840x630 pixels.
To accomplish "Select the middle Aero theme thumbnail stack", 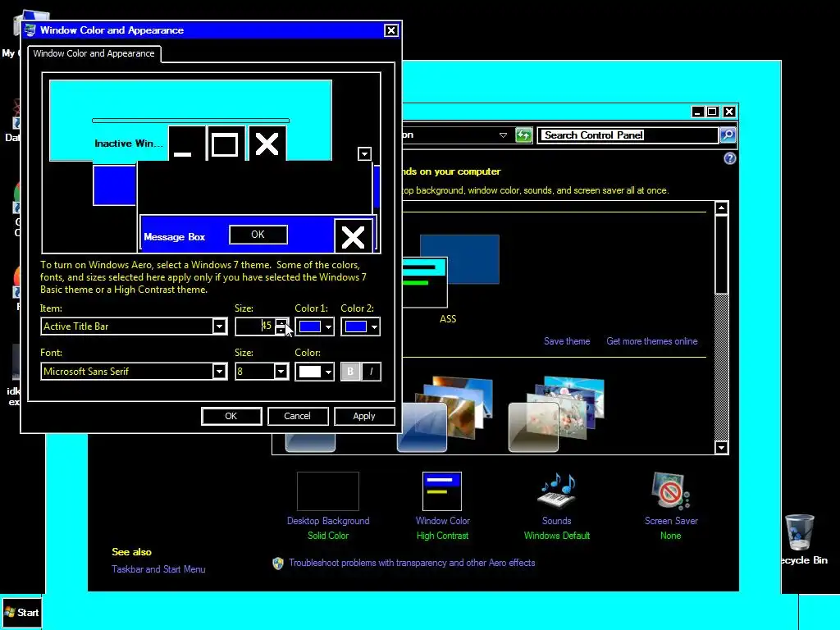I will [x=445, y=413].
